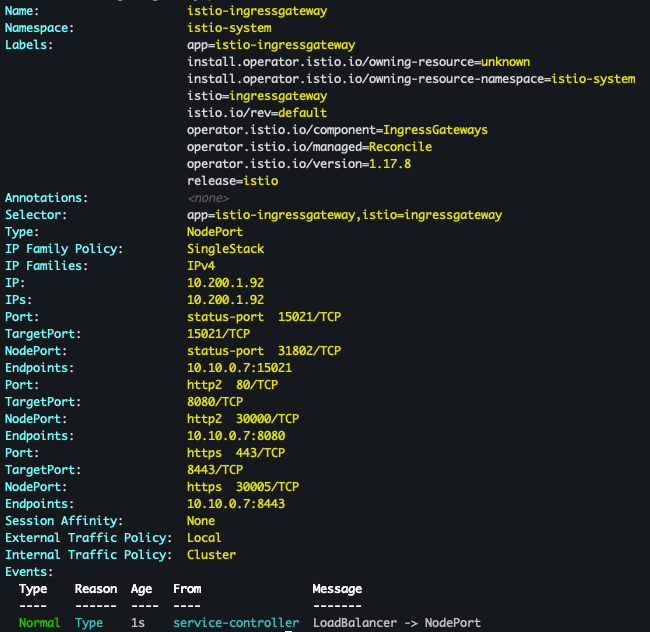Click the service-controller event source

point(236,622)
